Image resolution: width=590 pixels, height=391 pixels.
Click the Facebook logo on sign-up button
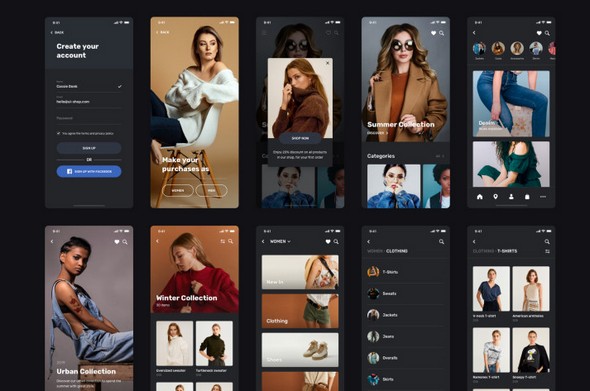[x=69, y=171]
